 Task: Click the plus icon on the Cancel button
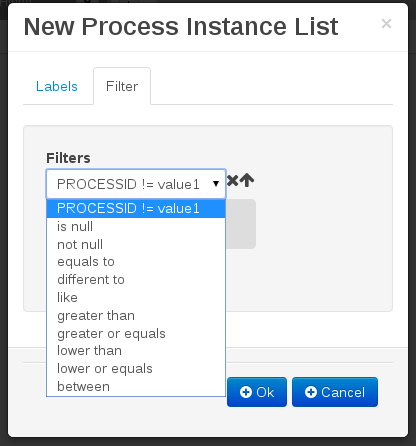pyautogui.click(x=311, y=392)
